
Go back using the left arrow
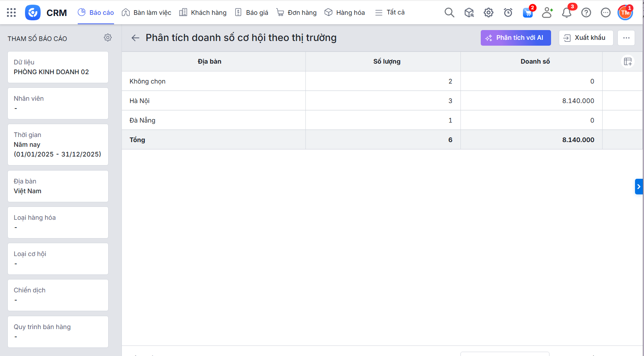pyautogui.click(x=135, y=38)
